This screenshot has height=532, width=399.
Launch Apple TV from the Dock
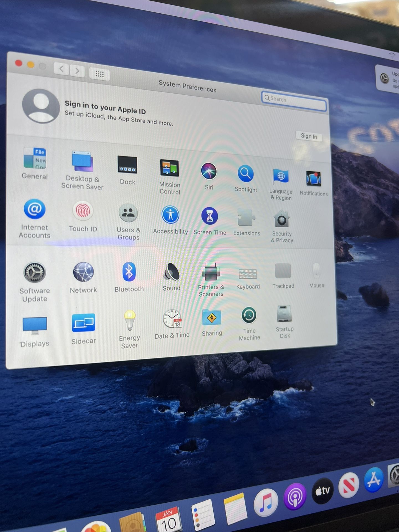coord(323,491)
